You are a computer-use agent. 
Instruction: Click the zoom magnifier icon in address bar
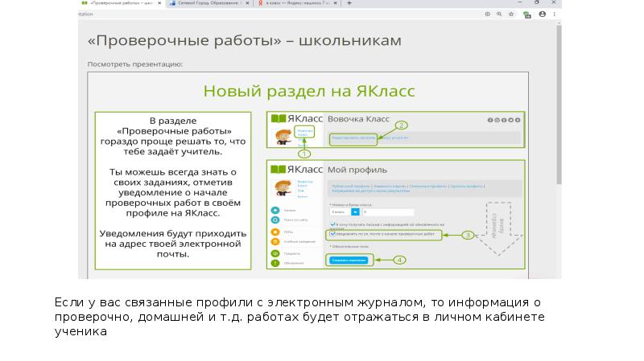499,14
